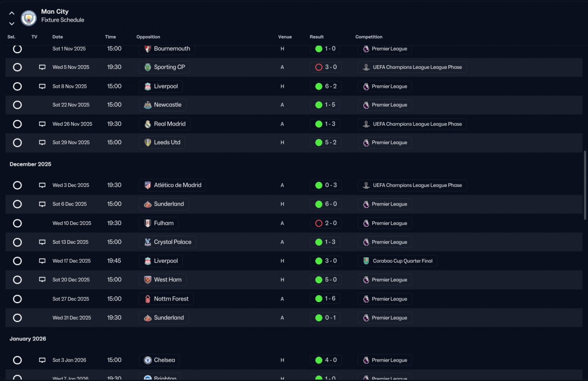
Task: Select the Newcastle fixture radio button
Action: pos(17,105)
